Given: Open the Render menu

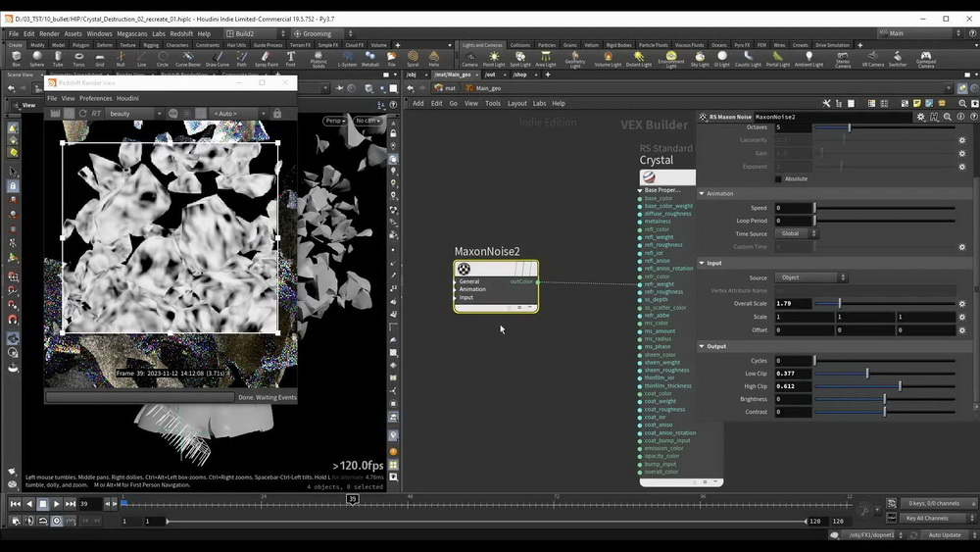Looking at the screenshot, I should click(x=49, y=33).
